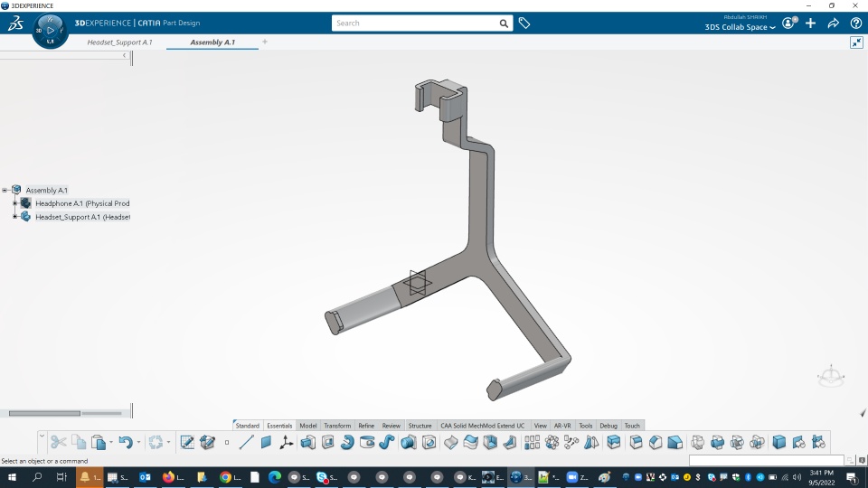This screenshot has height=488, width=868.
Task: Select the Draft Angle tool
Action: 675,442
